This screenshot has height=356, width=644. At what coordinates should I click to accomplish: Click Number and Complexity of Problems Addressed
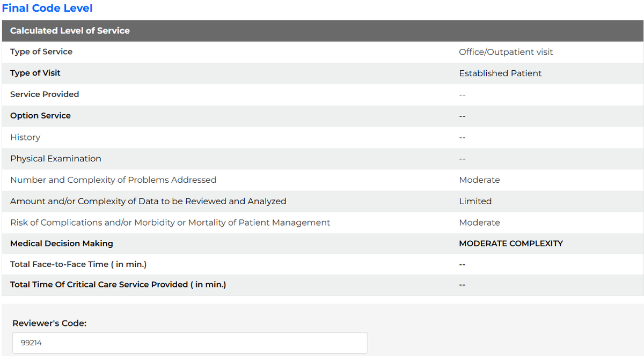[113, 180]
